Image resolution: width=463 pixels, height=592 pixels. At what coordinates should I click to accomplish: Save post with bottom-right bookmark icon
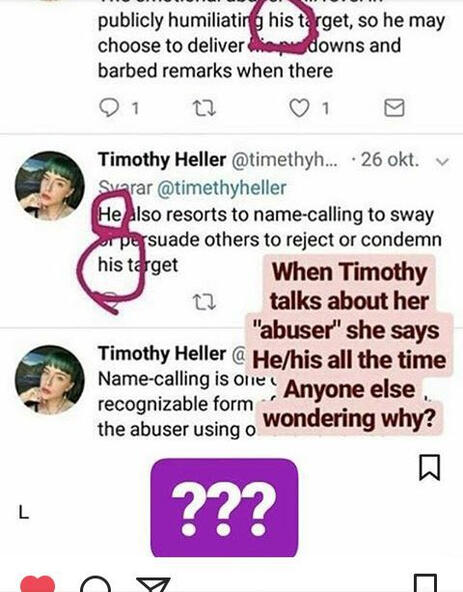click(426, 583)
